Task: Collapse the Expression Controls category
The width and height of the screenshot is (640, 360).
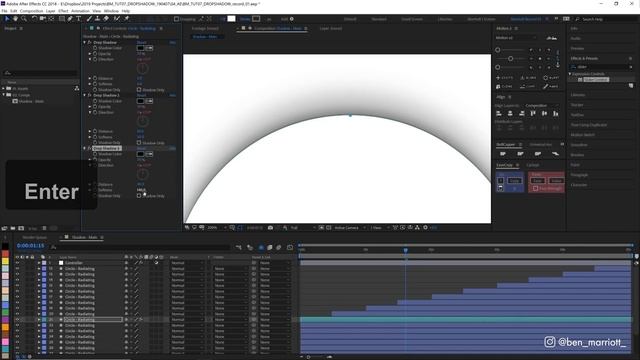Action: pyautogui.click(x=570, y=74)
